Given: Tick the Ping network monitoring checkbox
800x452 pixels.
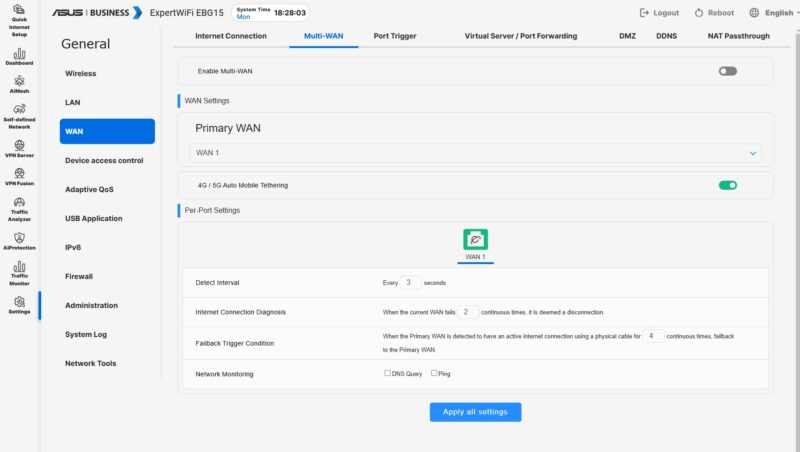Looking at the screenshot, I should tap(434, 373).
